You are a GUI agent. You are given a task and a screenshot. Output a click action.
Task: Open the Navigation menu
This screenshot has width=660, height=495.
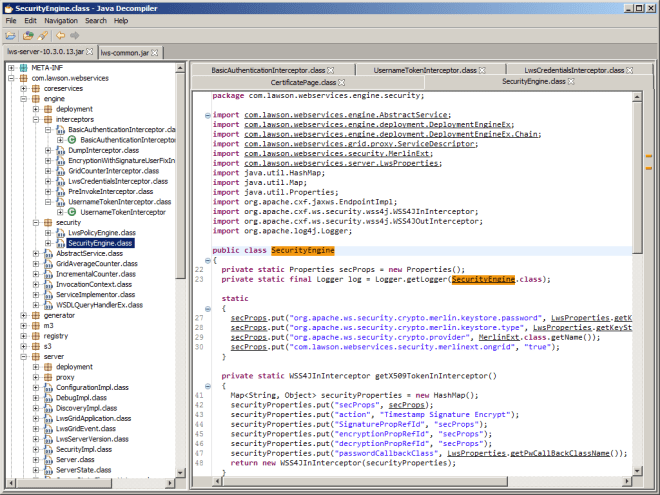[x=60, y=20]
